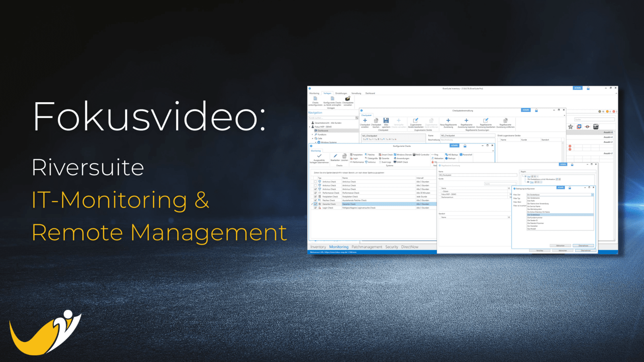Choose Das Betriebssystem from dropdown list
Screen dimensions: 644x362
pos(560,209)
